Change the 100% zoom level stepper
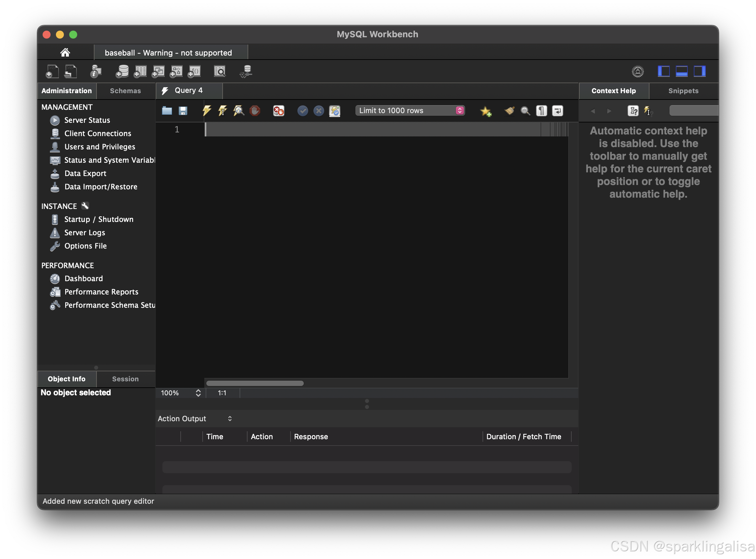The width and height of the screenshot is (756, 559). 198,393
